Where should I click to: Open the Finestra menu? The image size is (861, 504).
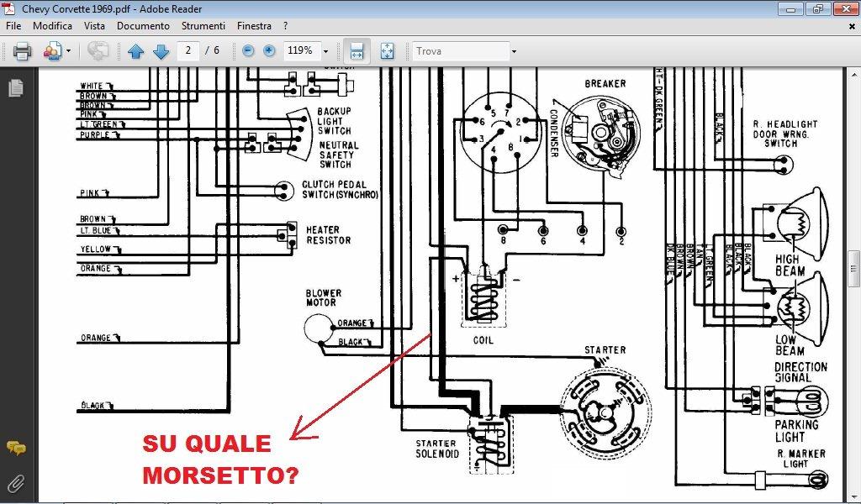(254, 26)
